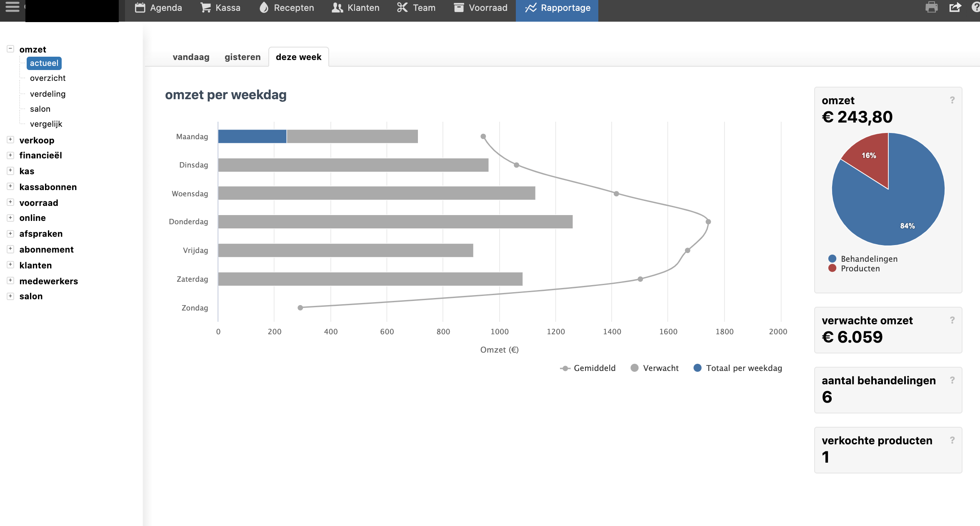This screenshot has height=526, width=980.
Task: Open Recepten droplet icon
Action: click(x=264, y=8)
